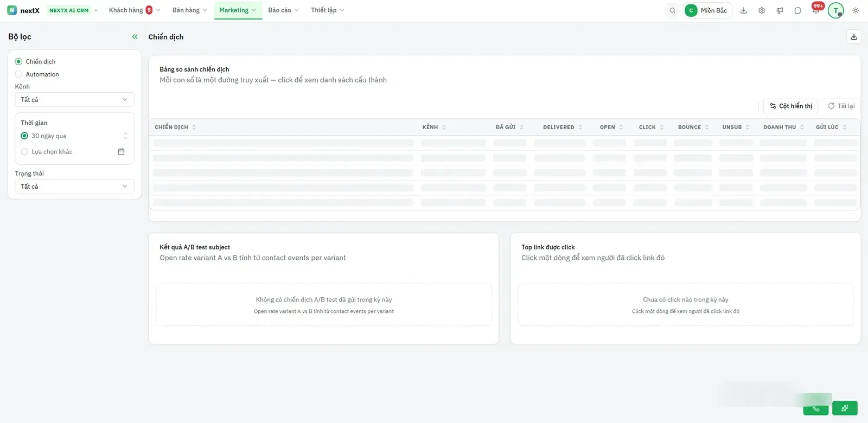Select the Automation radio option

point(18,74)
